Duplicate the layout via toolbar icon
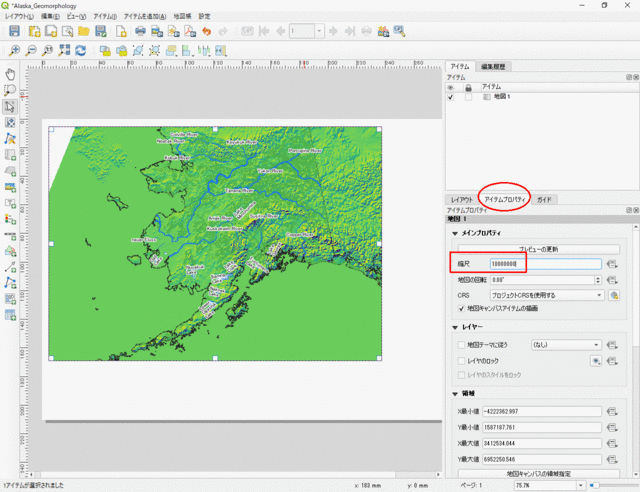The width and height of the screenshot is (640, 492). pos(51,31)
